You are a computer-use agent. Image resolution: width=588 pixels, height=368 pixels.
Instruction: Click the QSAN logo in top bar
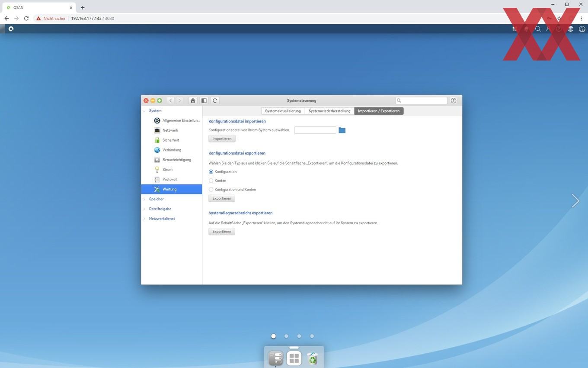click(11, 29)
